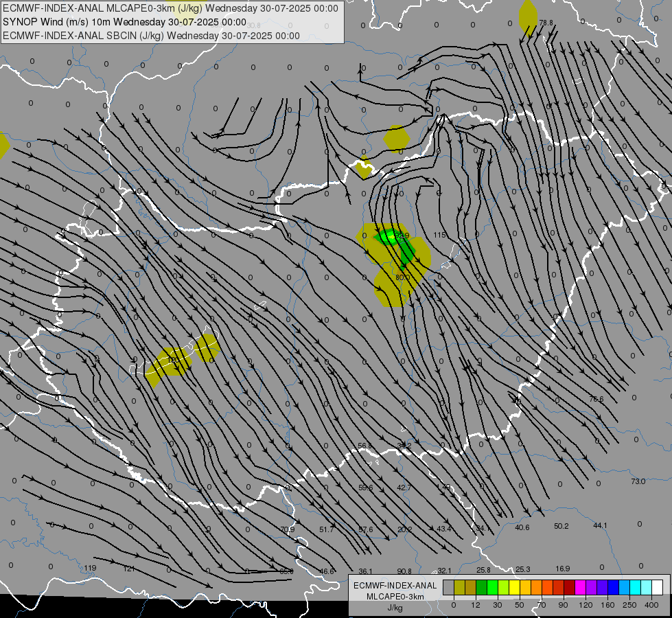Click the J/kg unit label in legend
Screen dimensions: 672x618
click(395, 608)
